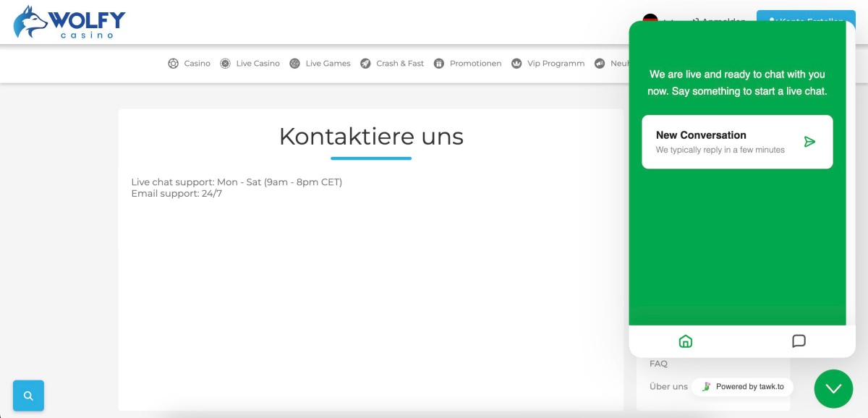Send a new conversation via arrow icon
Image resolution: width=868 pixels, height=418 pixels.
pyautogui.click(x=809, y=142)
